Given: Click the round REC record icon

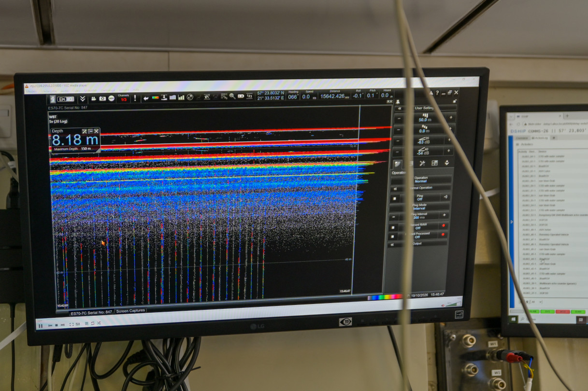Looking at the screenshot, I should coord(111,98).
